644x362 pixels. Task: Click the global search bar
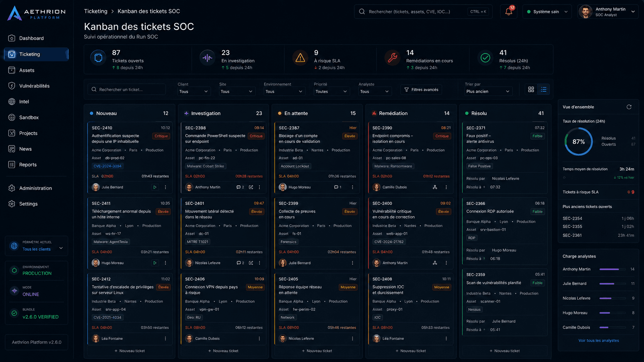coord(423,12)
